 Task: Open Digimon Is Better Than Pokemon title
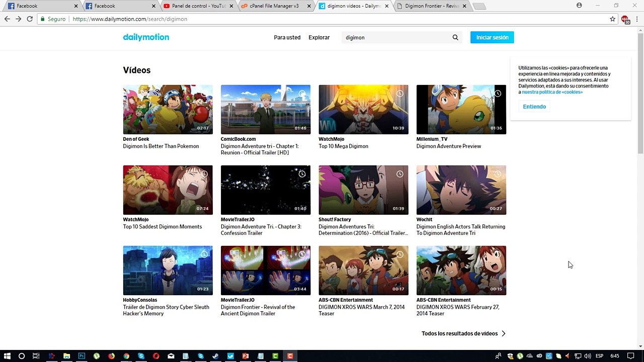(161, 146)
